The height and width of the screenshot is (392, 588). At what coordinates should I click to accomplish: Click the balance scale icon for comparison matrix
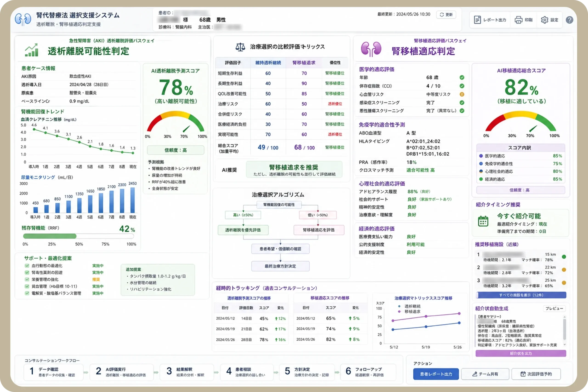pos(240,47)
